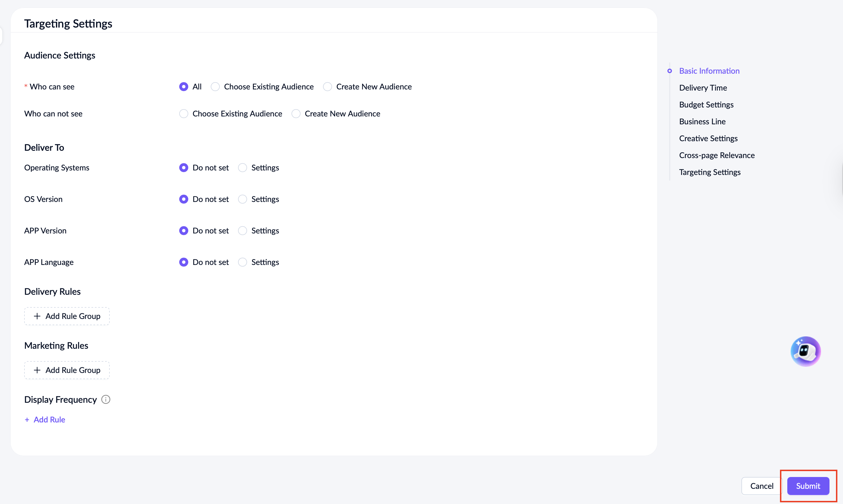Navigate to Creative Settings anchor
The image size is (843, 504).
tap(708, 138)
